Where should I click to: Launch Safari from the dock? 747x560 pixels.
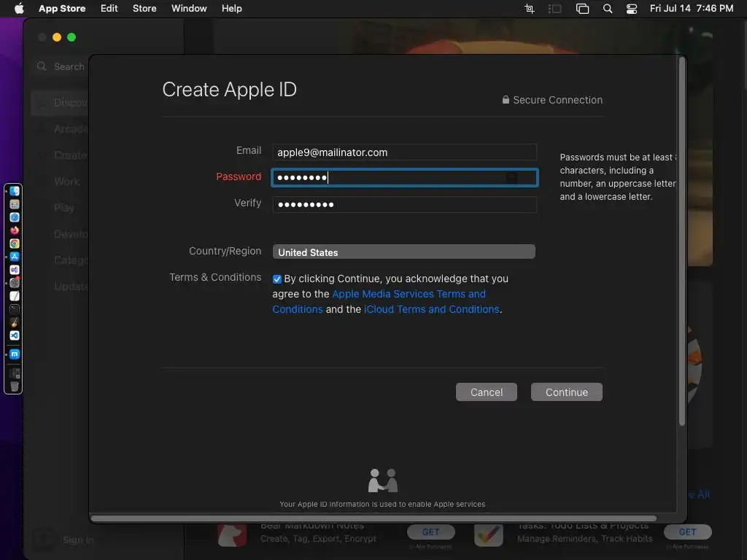(15, 217)
